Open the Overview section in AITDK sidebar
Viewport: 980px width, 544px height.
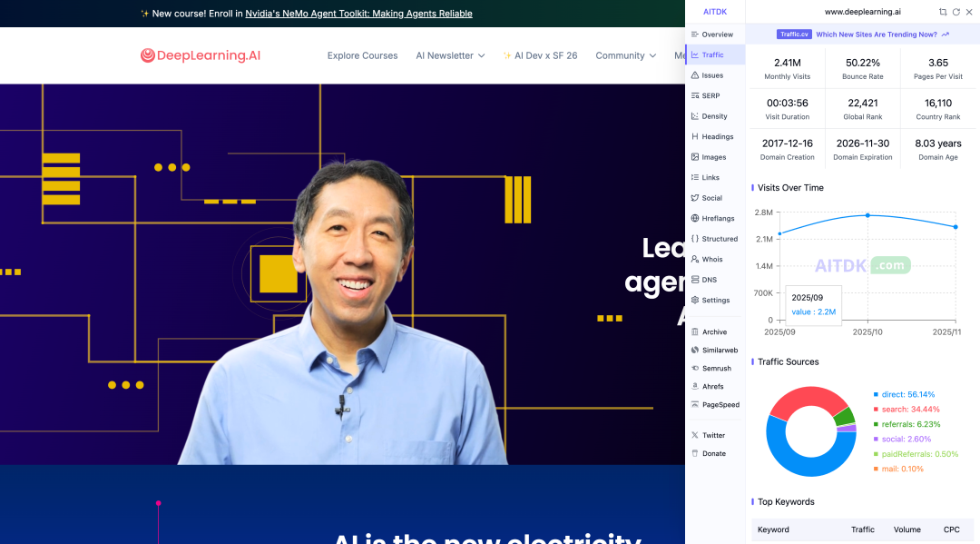pyautogui.click(x=715, y=35)
